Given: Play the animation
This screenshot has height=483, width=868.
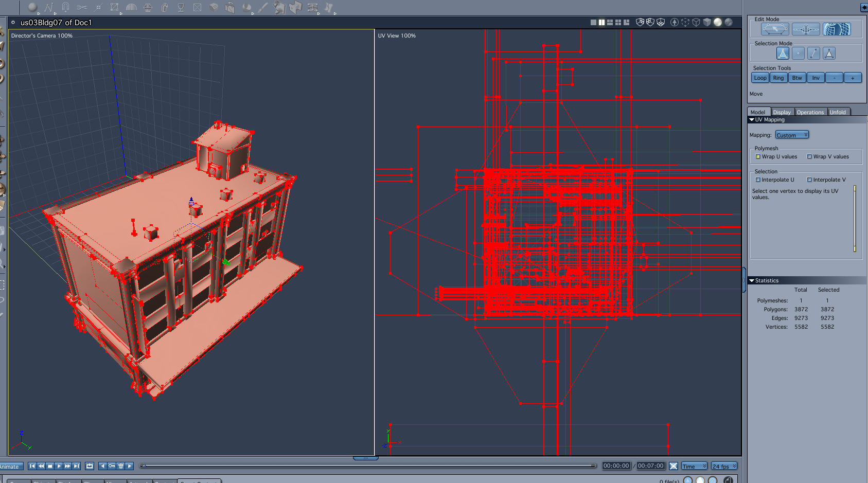Looking at the screenshot, I should click(x=59, y=466).
